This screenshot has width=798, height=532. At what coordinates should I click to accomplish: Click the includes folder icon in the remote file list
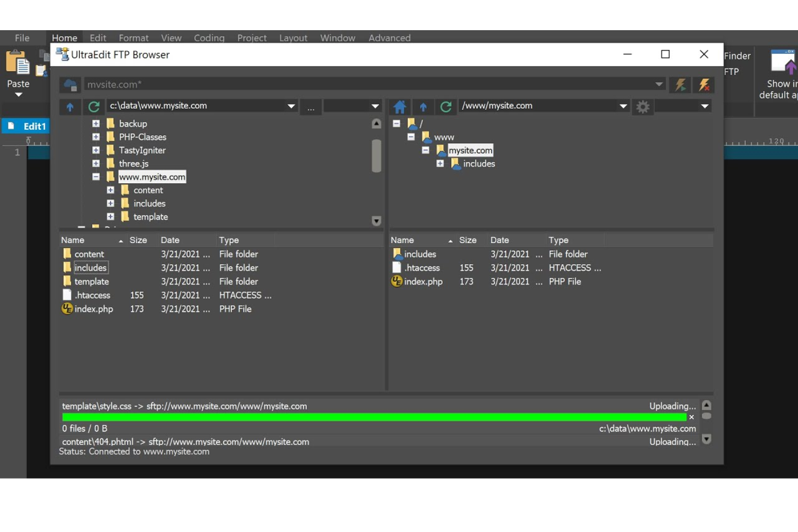(x=397, y=253)
